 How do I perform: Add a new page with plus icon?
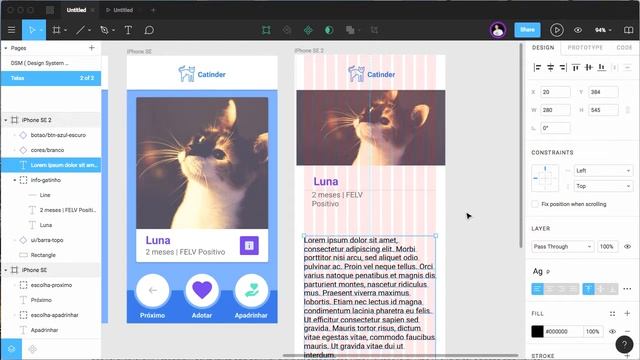click(x=91, y=48)
